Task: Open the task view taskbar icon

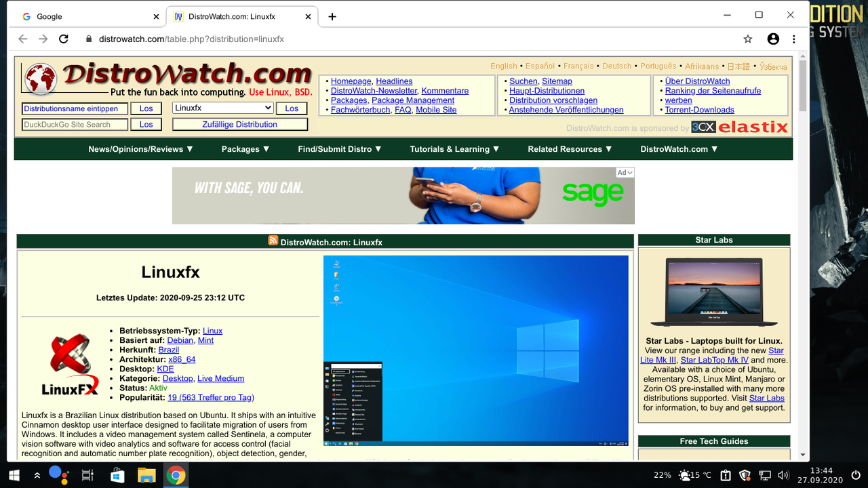Action: (x=87, y=475)
